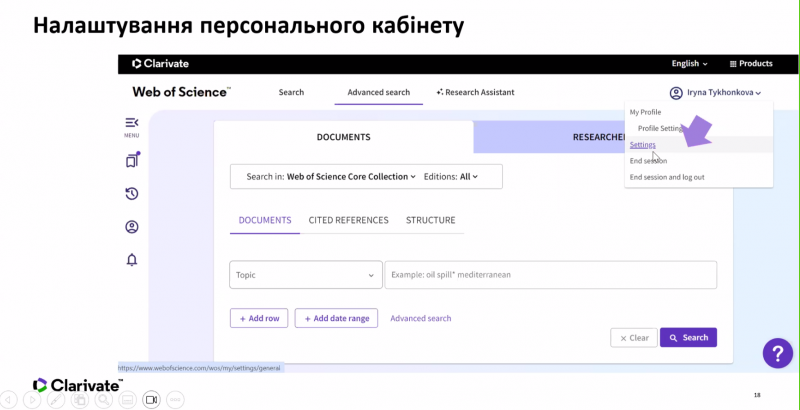This screenshot has width=800, height=410.
Task: Select the pen annotation tool
Action: [x=56, y=400]
